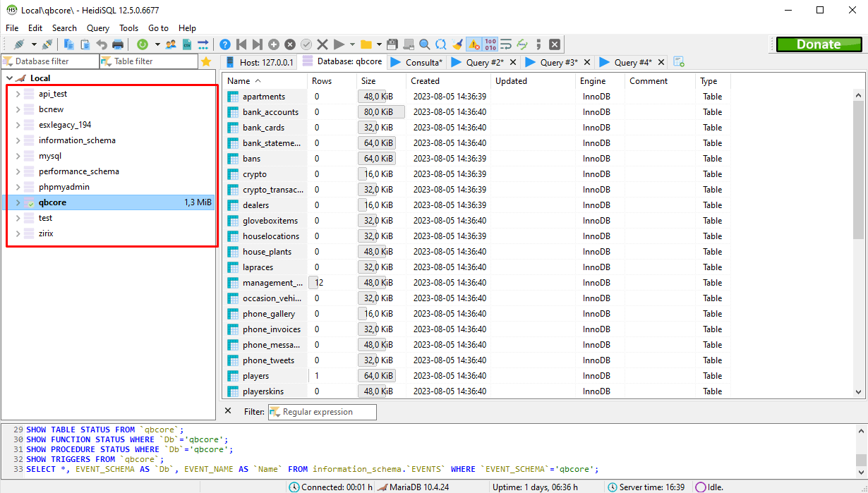This screenshot has width=868, height=493.
Task: Open the Query menu
Action: (x=98, y=28)
